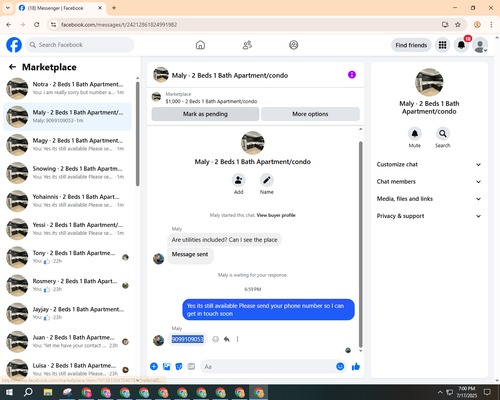The width and height of the screenshot is (500, 400).
Task: Open View buyer profile link
Action: click(x=276, y=215)
